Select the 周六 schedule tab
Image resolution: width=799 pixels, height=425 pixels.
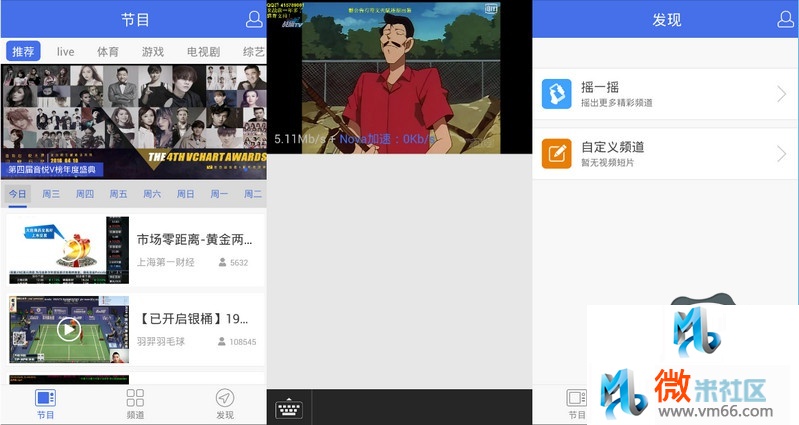pyautogui.click(x=152, y=194)
